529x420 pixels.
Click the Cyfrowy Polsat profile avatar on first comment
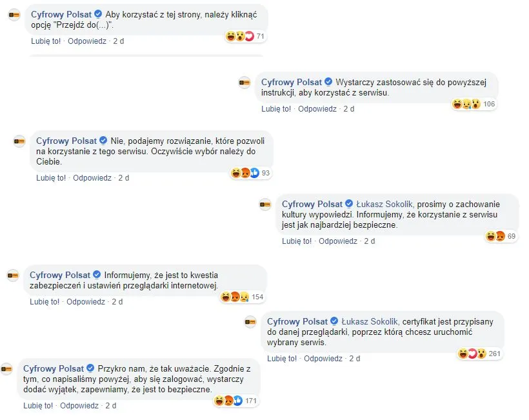click(14, 14)
